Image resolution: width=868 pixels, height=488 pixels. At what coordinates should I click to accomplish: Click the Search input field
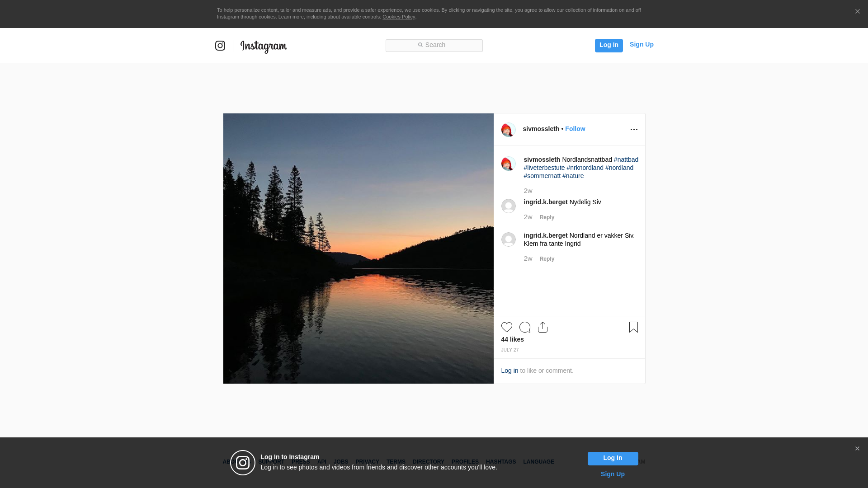tap(434, 45)
